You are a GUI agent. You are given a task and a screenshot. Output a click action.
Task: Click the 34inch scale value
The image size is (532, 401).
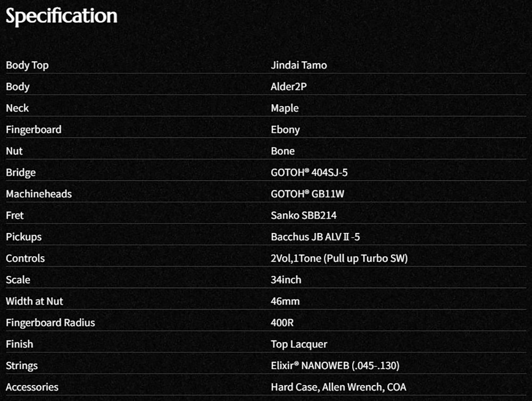tap(286, 280)
